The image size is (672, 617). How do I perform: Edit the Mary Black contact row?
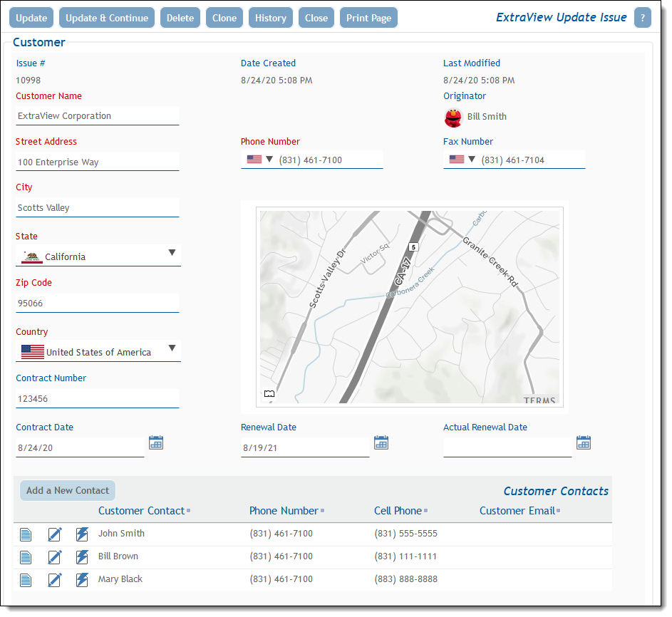point(54,580)
